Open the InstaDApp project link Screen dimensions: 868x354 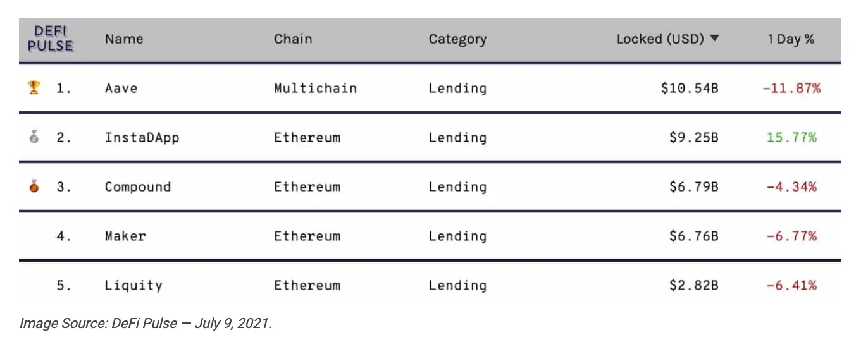click(x=142, y=138)
